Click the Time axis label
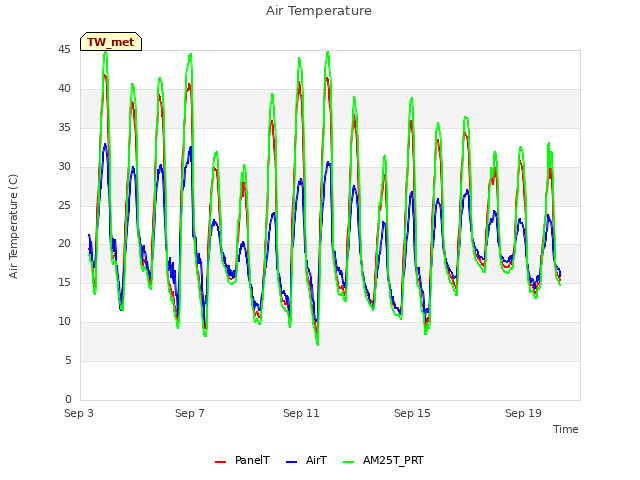 pyautogui.click(x=566, y=429)
